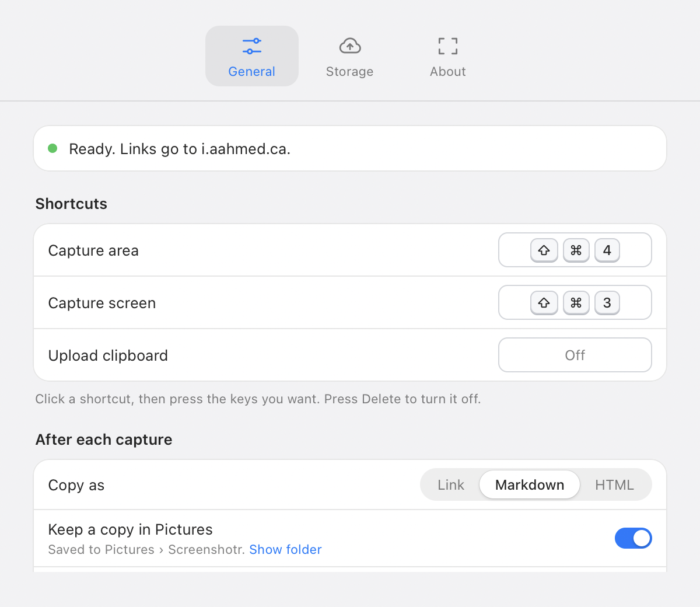Viewport: 700px width, 607px height.
Task: Toggle Keep a copy in Pictures switch
Action: [x=633, y=538]
